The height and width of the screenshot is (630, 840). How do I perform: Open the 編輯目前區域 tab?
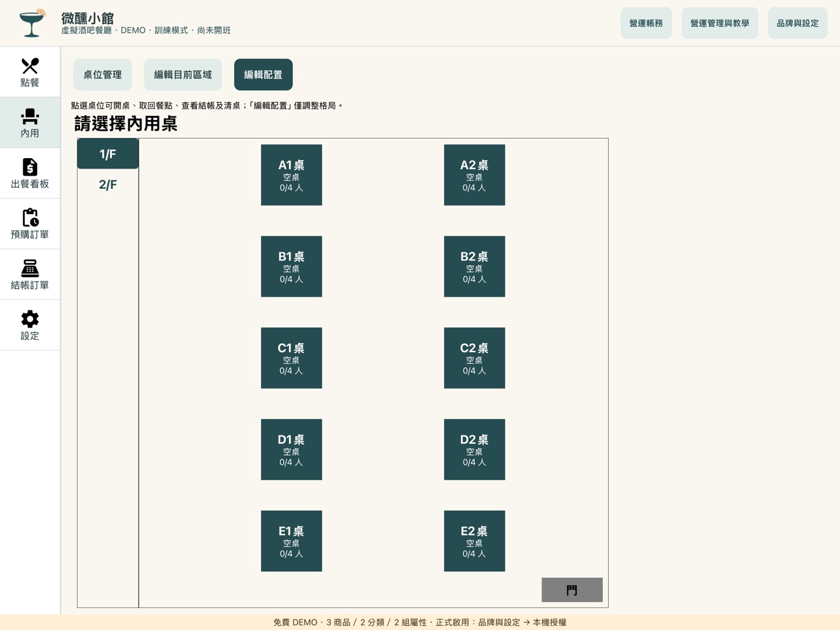point(183,75)
